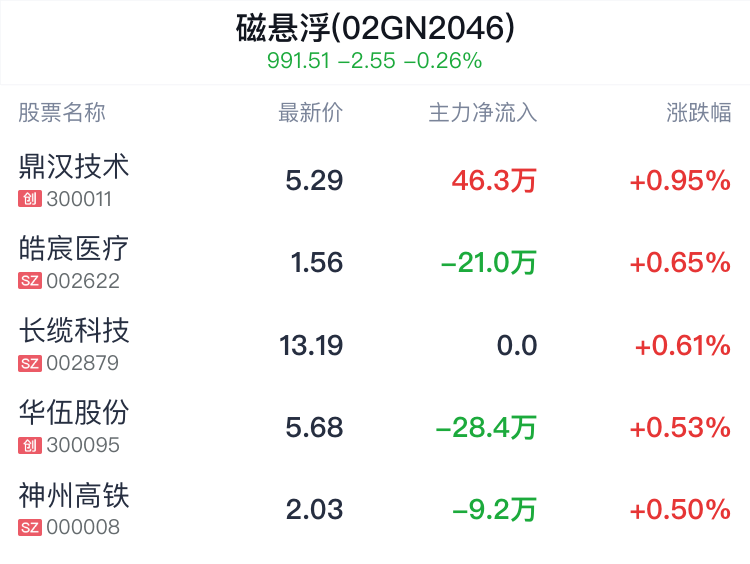Open the 皓宸医疗 stock entry
750x564 pixels.
(375, 263)
